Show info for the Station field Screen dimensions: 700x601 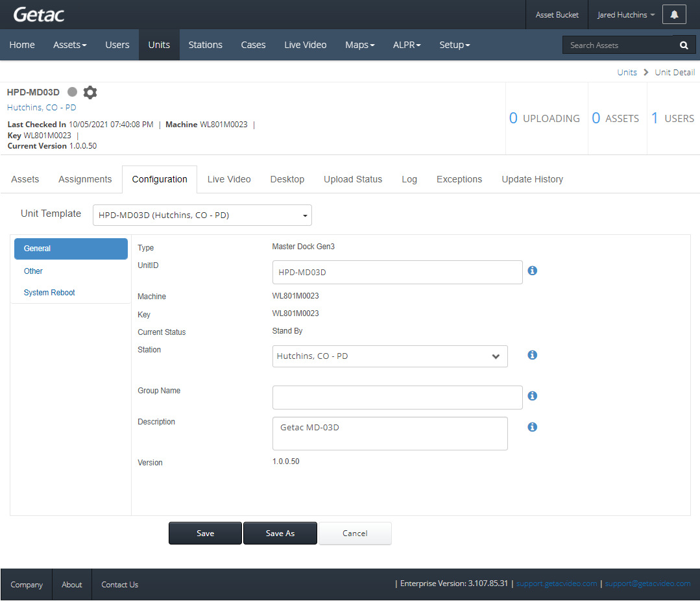(x=532, y=355)
